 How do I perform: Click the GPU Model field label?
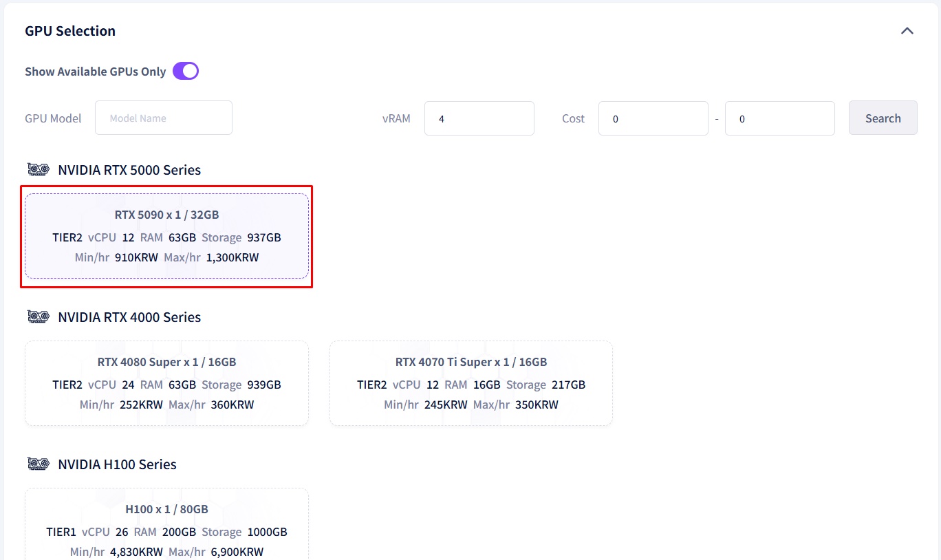(x=53, y=118)
